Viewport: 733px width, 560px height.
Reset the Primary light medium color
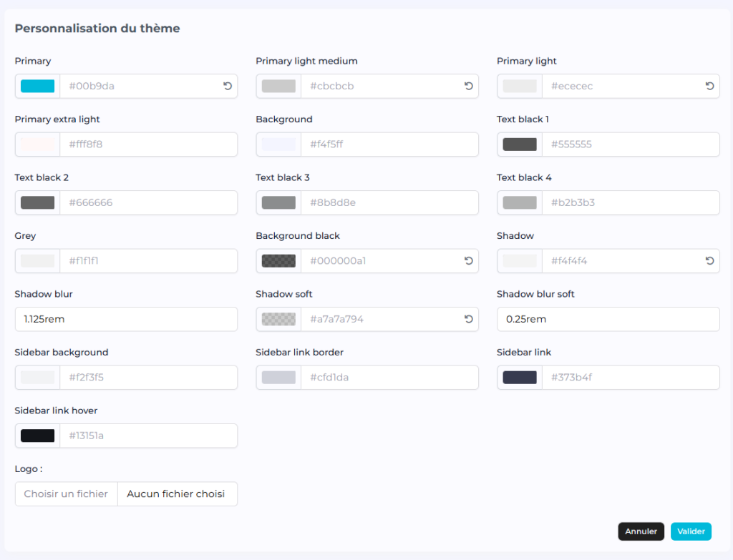point(468,86)
